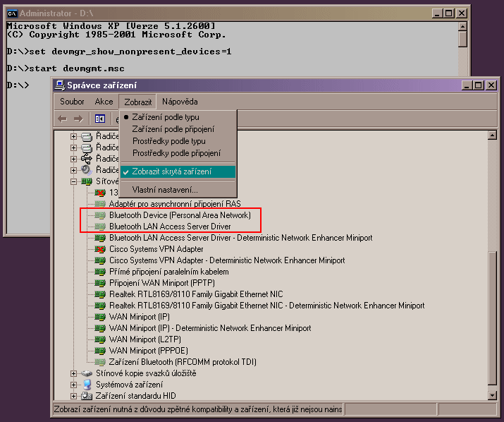Click the WAN Miniport (L2TP) adapter icon

100,339
